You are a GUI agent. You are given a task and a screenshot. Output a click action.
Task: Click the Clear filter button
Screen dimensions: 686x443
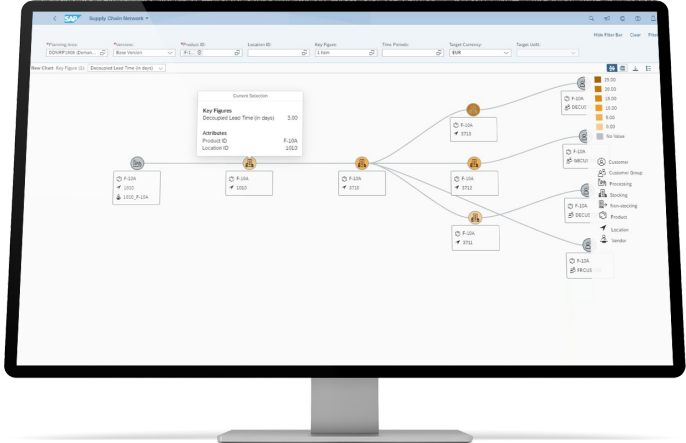click(635, 35)
